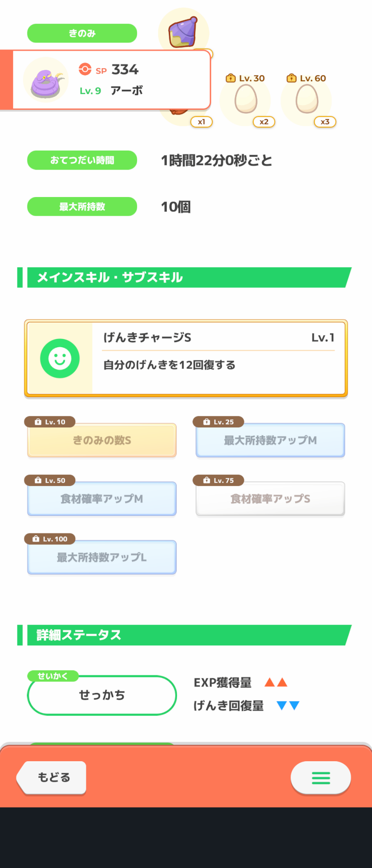Tap the locked Lv. 60 ingredient egg
372x868 pixels.
[306, 99]
